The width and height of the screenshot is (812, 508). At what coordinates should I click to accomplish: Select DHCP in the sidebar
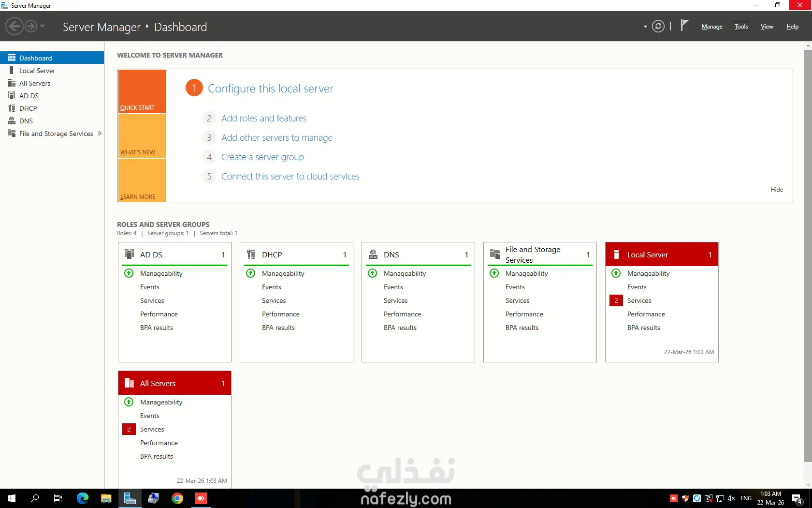(52, 108)
